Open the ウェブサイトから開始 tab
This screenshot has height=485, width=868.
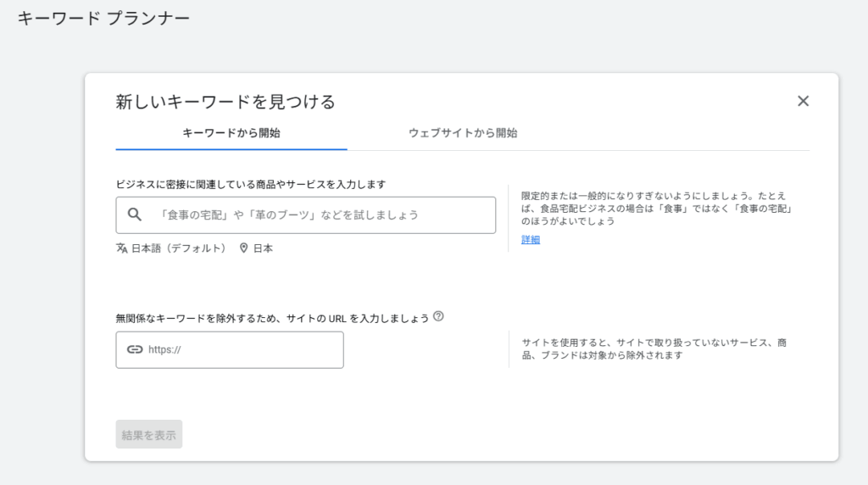[x=463, y=133]
